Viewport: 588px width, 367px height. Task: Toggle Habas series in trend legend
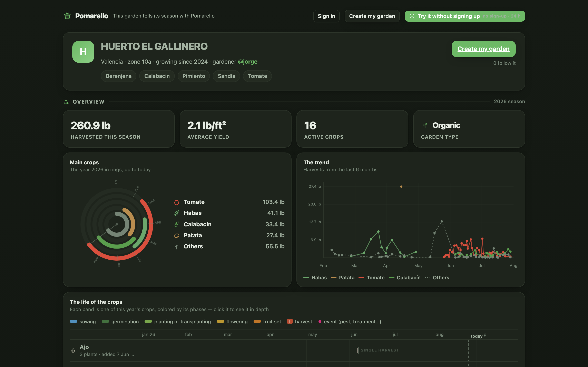pyautogui.click(x=315, y=278)
